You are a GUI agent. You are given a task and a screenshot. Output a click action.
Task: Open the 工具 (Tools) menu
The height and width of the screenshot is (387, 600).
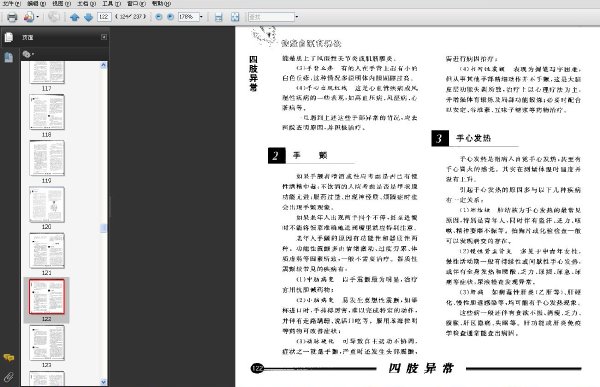click(111, 4)
